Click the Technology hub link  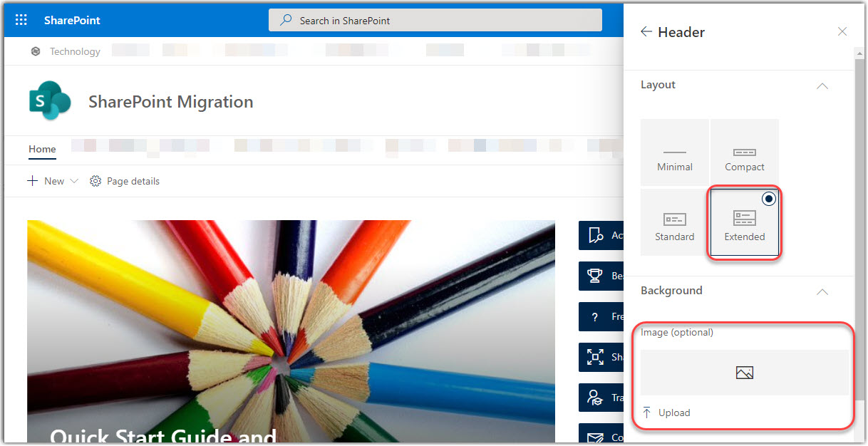[x=74, y=51]
